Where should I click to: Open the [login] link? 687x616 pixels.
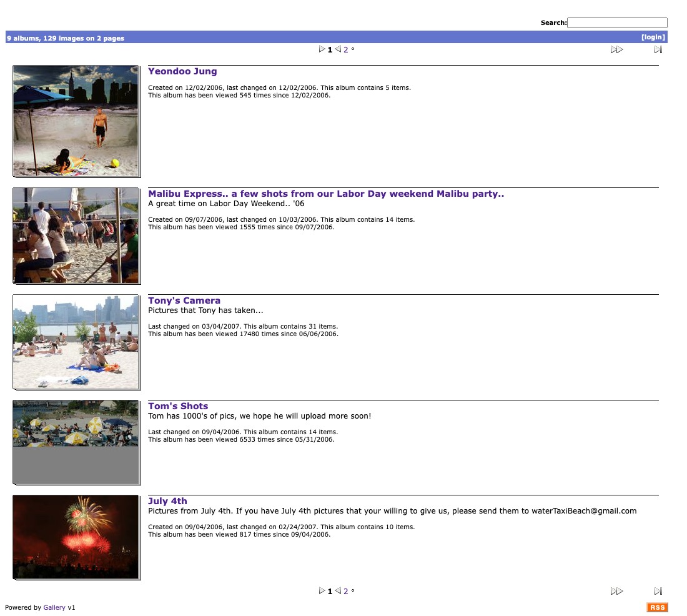click(x=653, y=37)
